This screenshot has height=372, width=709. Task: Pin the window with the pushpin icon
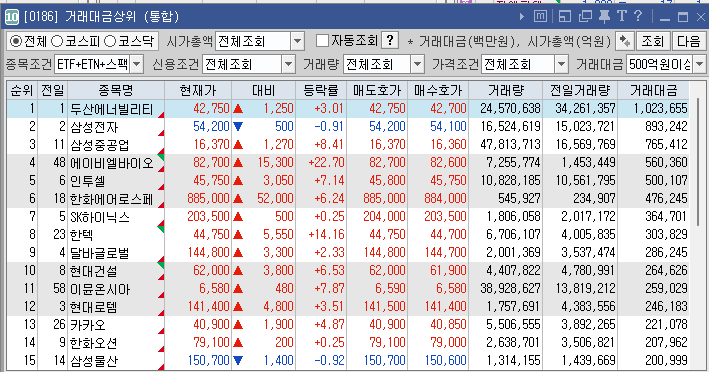click(x=604, y=17)
